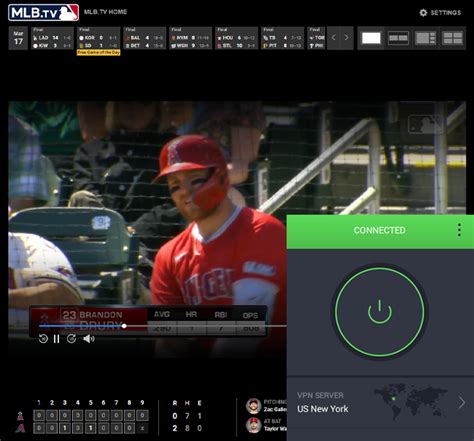Mute the video volume speaker icon

(88, 339)
